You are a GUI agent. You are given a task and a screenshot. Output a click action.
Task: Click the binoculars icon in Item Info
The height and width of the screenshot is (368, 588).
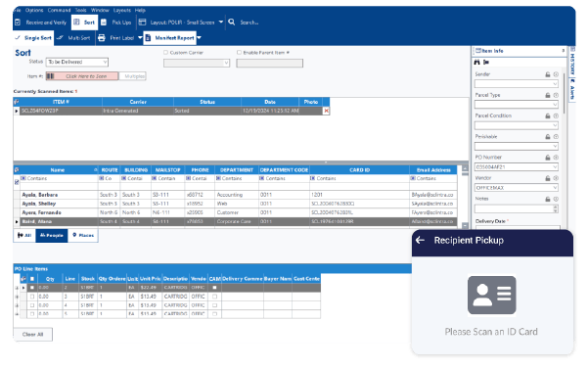tap(477, 62)
